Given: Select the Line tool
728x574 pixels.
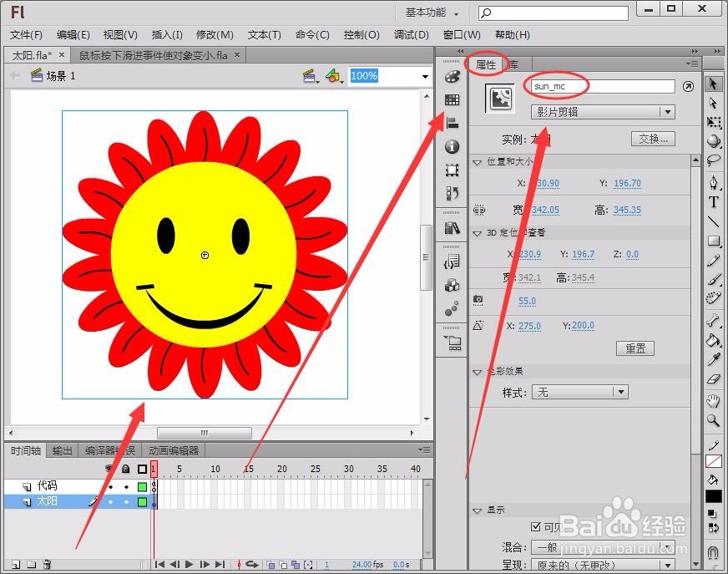Looking at the screenshot, I should (714, 221).
